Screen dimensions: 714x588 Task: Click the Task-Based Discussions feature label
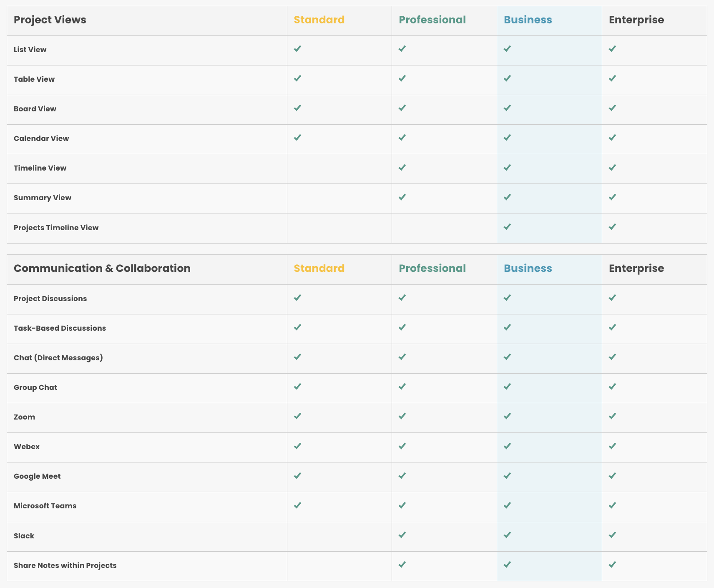tap(60, 328)
